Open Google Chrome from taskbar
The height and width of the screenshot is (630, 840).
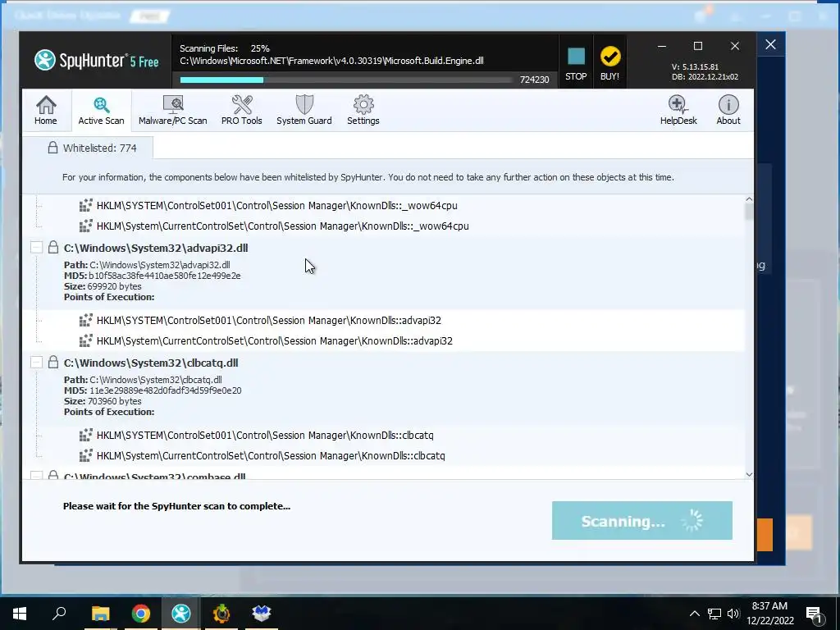pyautogui.click(x=141, y=614)
